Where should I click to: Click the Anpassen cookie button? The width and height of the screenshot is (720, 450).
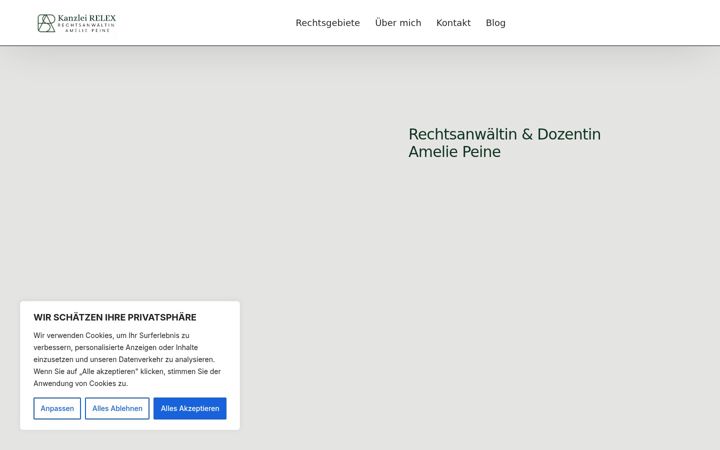pyautogui.click(x=57, y=408)
